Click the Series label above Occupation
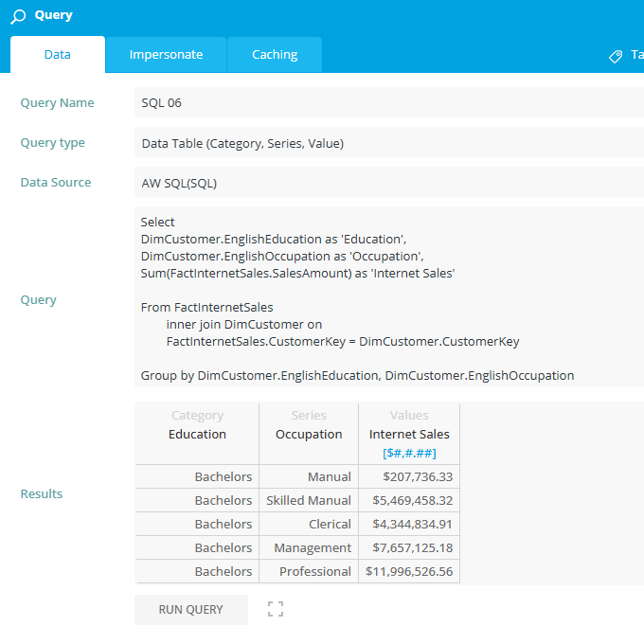 [x=309, y=415]
